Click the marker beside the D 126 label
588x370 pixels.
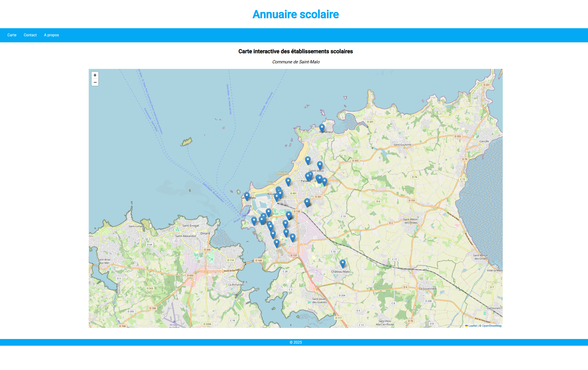click(x=289, y=215)
